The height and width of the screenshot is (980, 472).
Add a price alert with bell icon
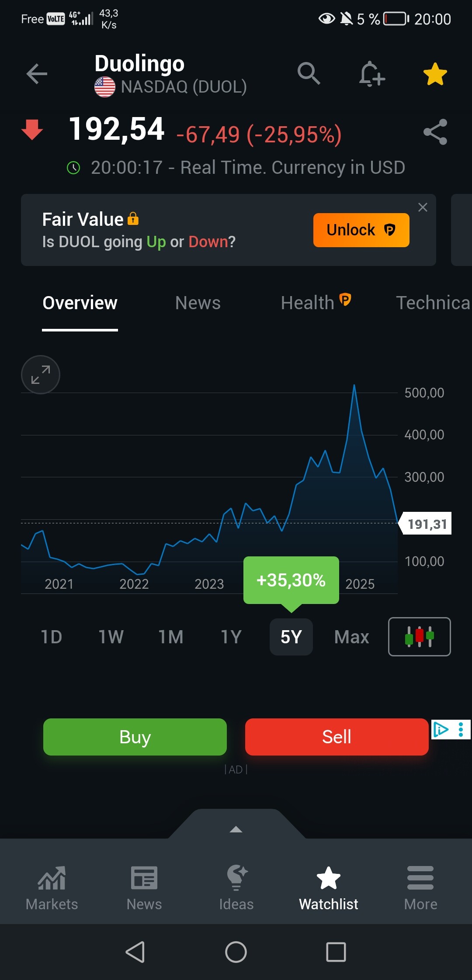(x=371, y=74)
